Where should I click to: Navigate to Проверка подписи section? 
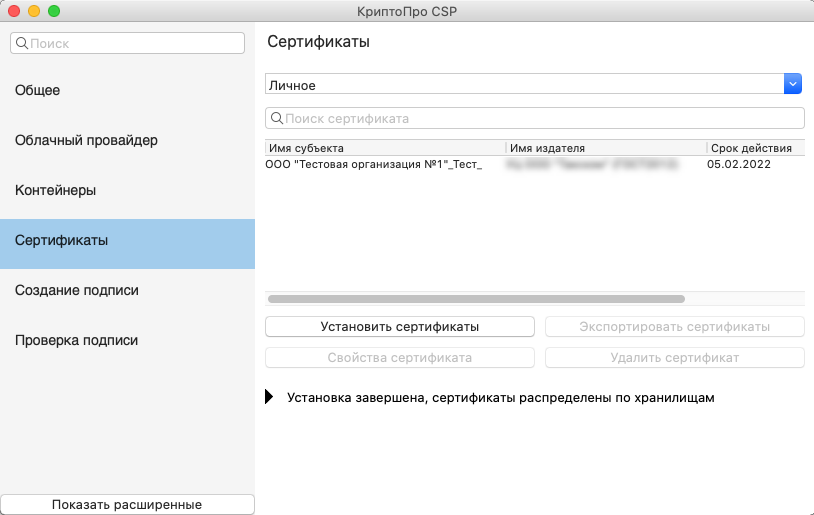77,340
